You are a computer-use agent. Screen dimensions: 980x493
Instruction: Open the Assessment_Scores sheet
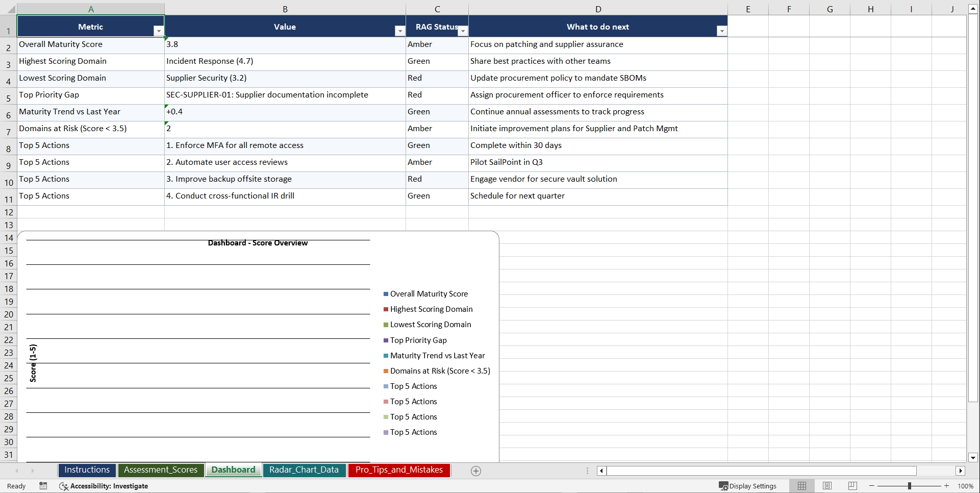pyautogui.click(x=161, y=470)
